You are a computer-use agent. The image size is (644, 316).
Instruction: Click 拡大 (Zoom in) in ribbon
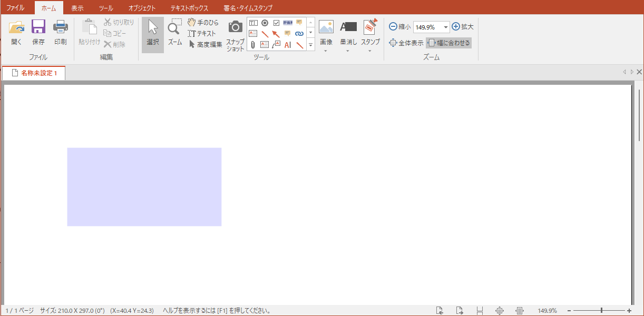tap(463, 26)
